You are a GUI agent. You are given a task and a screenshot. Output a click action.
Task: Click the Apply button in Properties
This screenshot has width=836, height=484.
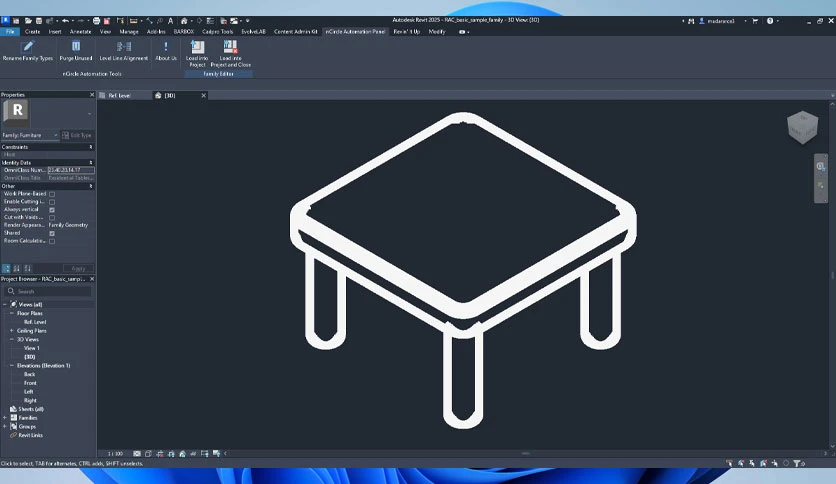(78, 269)
